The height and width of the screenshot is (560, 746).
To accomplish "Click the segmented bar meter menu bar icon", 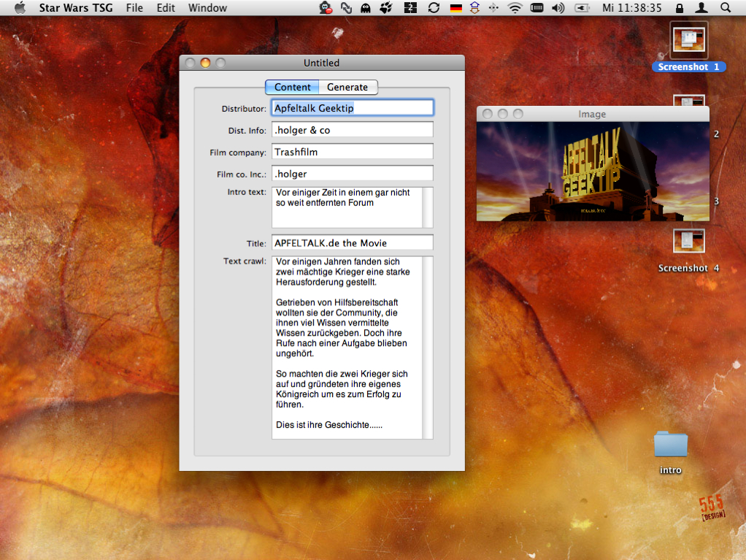I will 537,7.
